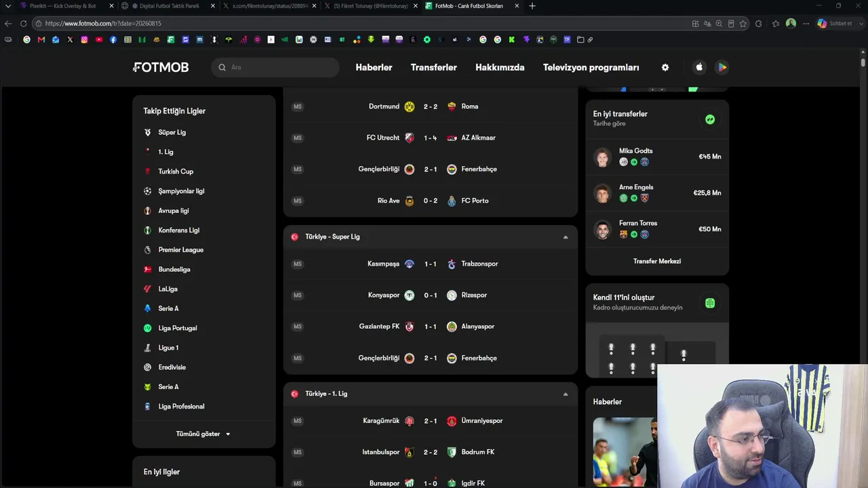
Task: Open Ferran Torres transfer entry
Action: click(657, 229)
